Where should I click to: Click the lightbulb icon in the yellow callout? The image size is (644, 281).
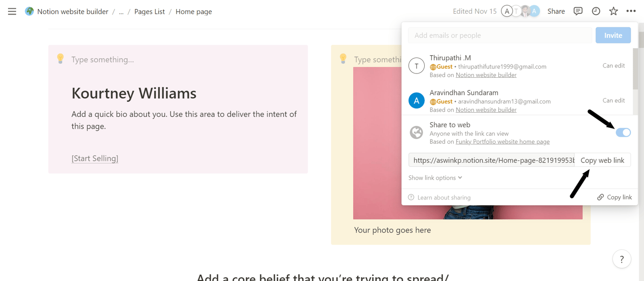(343, 58)
